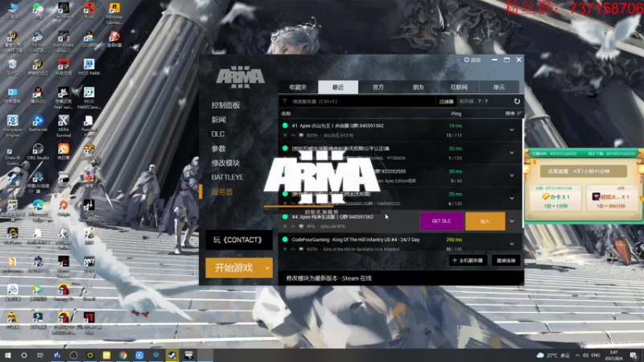Switch to the 官方 tab
Viewport: 644px width, 362px height.
click(378, 87)
